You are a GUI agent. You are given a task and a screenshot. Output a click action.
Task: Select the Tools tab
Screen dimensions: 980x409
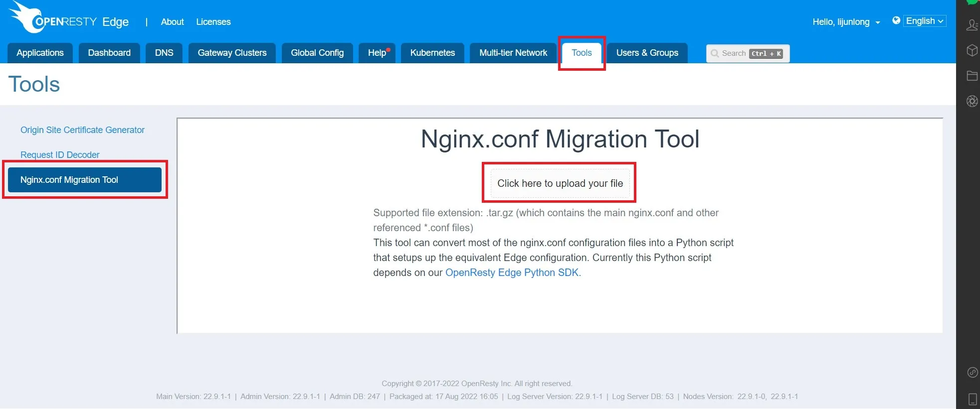(x=582, y=53)
